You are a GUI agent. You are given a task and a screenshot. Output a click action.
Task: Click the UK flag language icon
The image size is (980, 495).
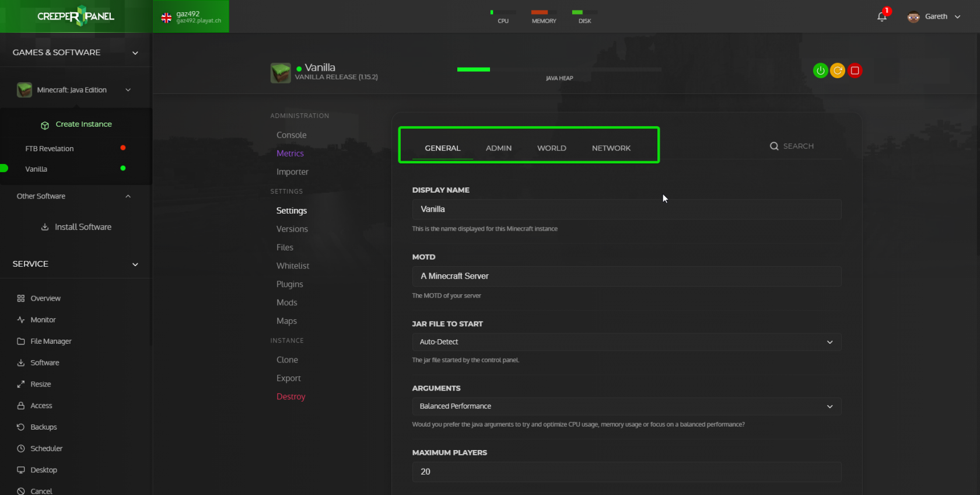tap(166, 18)
